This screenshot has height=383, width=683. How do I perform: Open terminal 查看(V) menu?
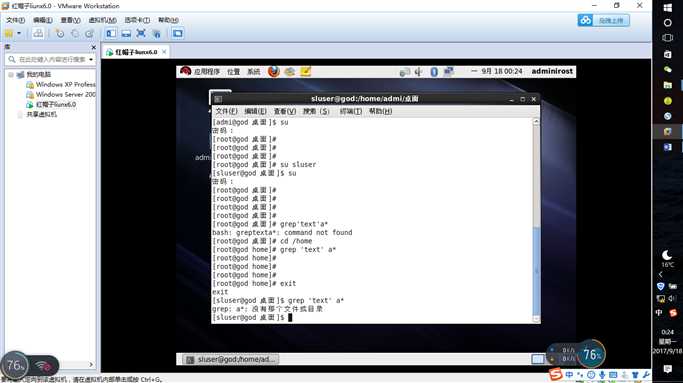284,111
